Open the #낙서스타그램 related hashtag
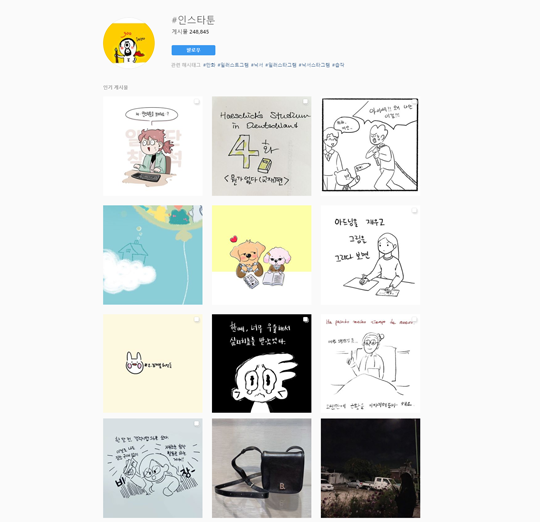The height and width of the screenshot is (522, 540). (x=314, y=65)
